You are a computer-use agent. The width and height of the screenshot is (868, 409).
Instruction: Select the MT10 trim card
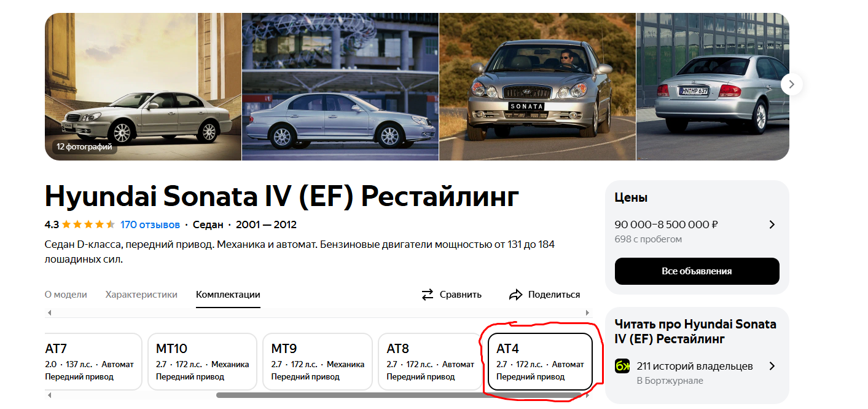coord(202,362)
